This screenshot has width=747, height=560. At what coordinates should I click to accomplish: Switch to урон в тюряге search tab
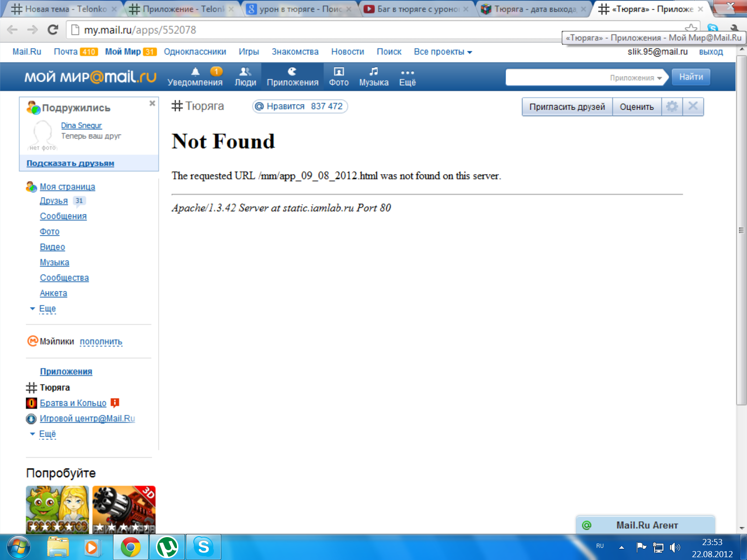(x=299, y=9)
